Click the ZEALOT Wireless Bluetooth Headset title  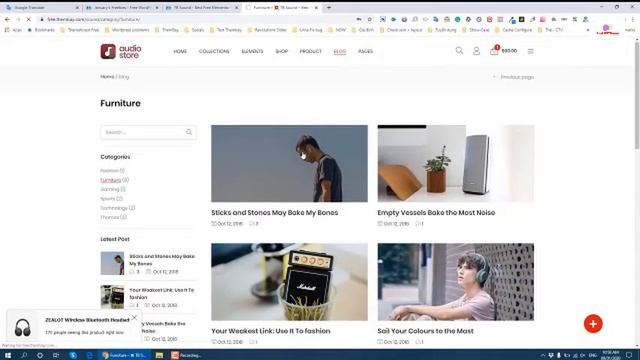pyautogui.click(x=87, y=320)
